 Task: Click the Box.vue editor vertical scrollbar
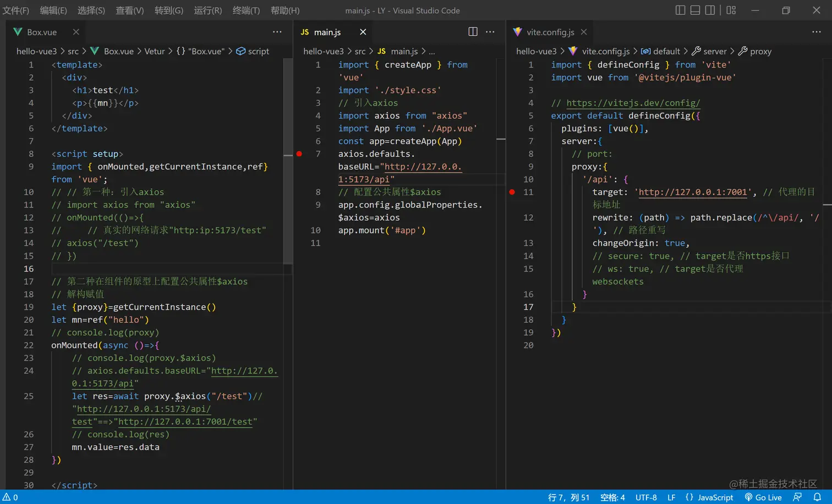coord(288,165)
